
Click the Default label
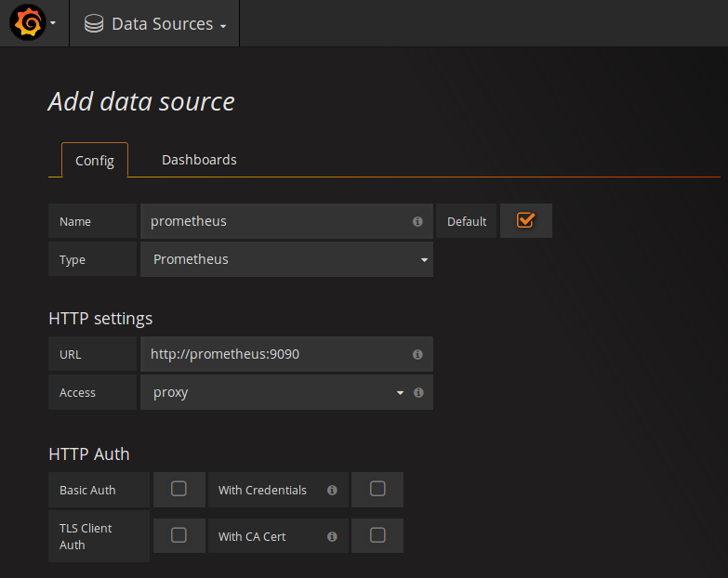coord(467,222)
